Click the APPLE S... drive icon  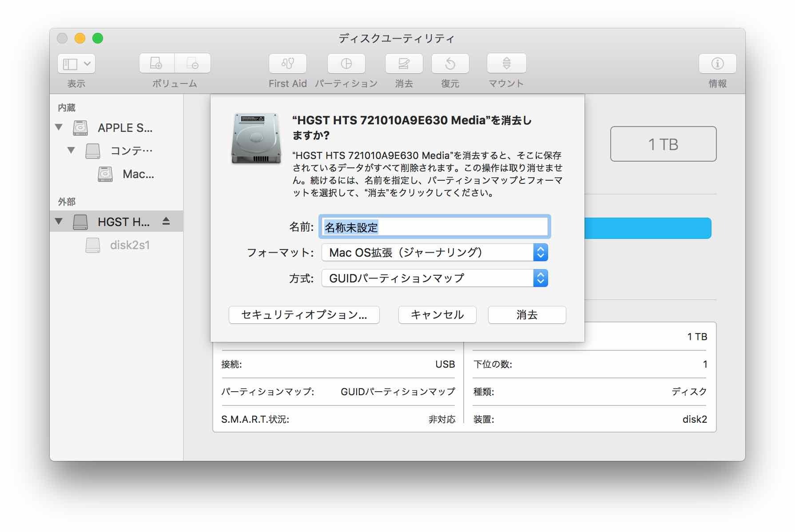80,128
